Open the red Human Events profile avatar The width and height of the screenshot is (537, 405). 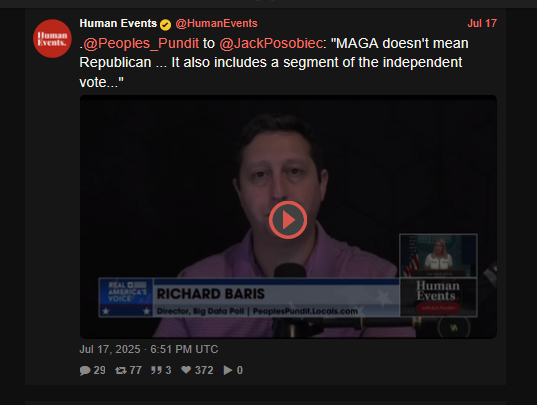[x=52, y=39]
